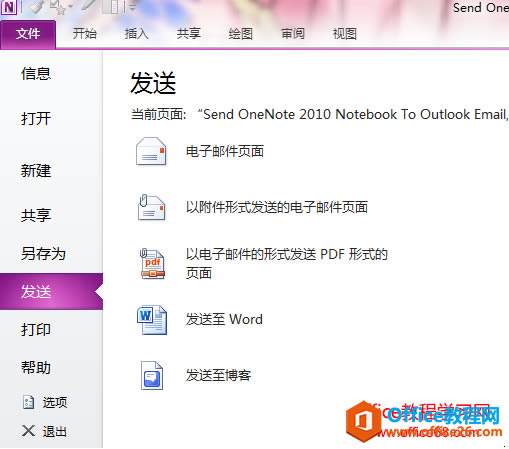This screenshot has width=509, height=449.
Task: Choose 共享 in the backstage sidebar
Action: click(x=36, y=215)
